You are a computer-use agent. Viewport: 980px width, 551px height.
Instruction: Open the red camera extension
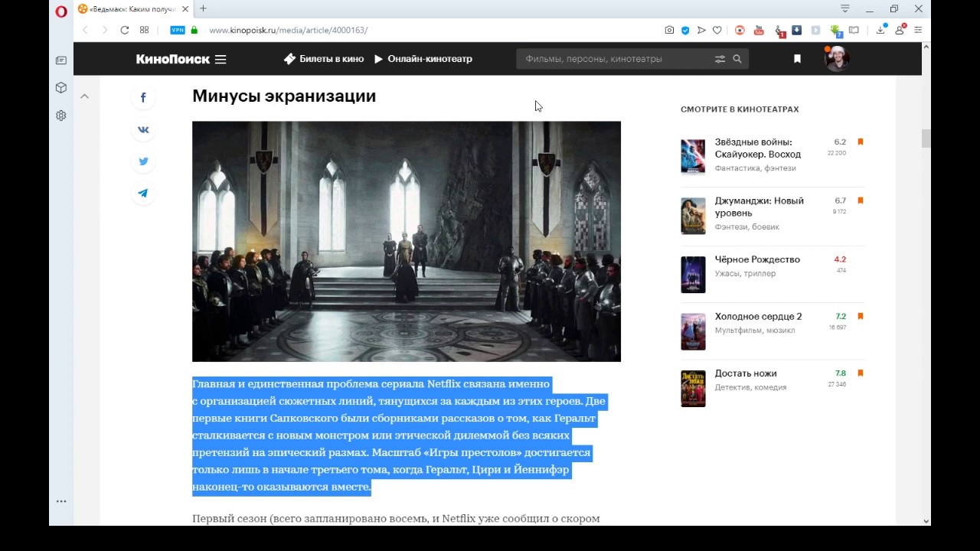[740, 30]
